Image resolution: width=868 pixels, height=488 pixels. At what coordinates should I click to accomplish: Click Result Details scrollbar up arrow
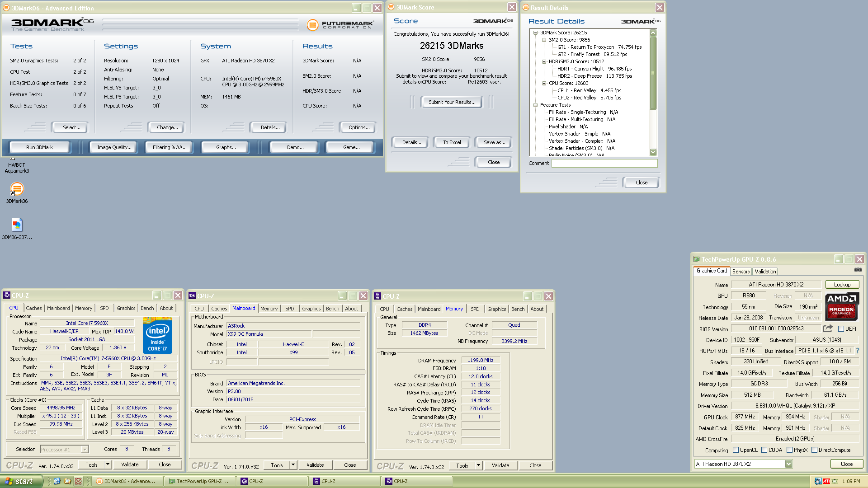pos(653,33)
